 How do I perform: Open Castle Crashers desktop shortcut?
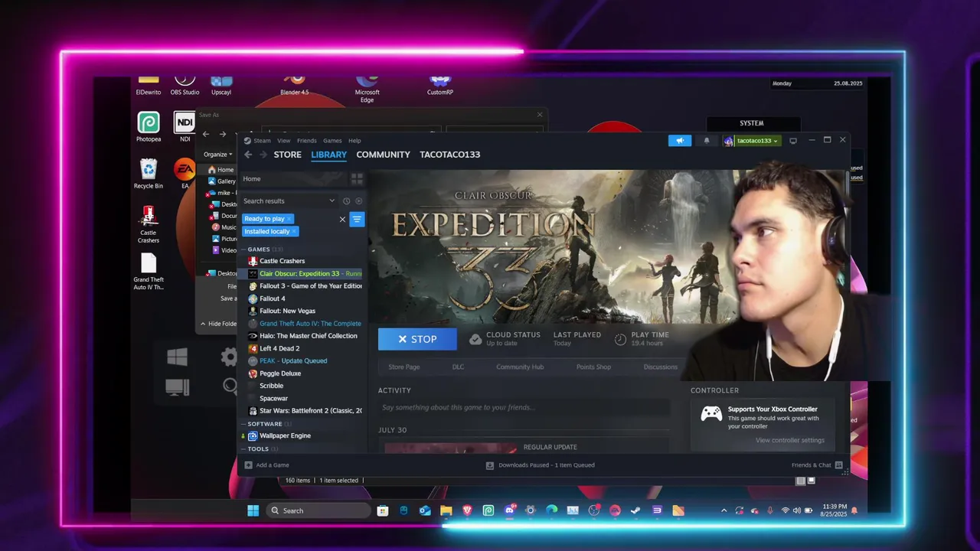point(149,224)
